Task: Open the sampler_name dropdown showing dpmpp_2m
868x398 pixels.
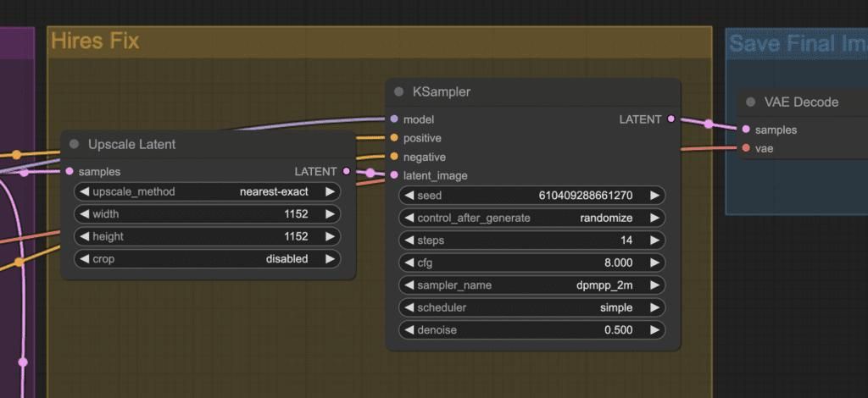Action: (531, 285)
